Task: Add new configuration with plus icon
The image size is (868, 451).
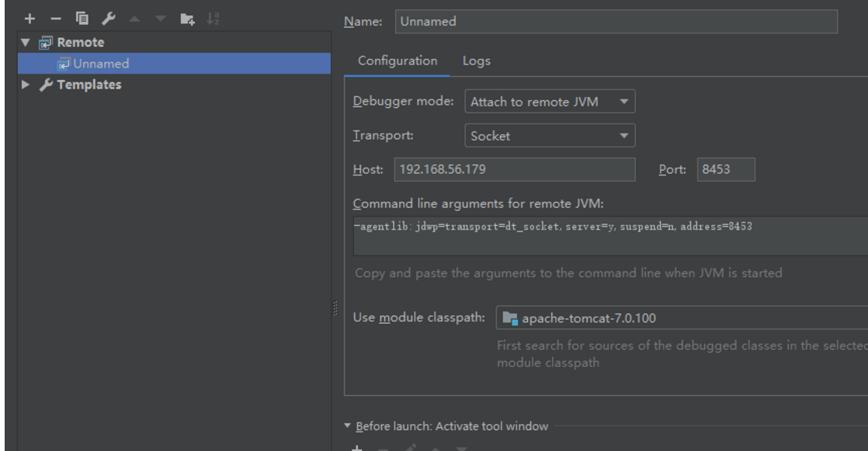Action: point(30,19)
